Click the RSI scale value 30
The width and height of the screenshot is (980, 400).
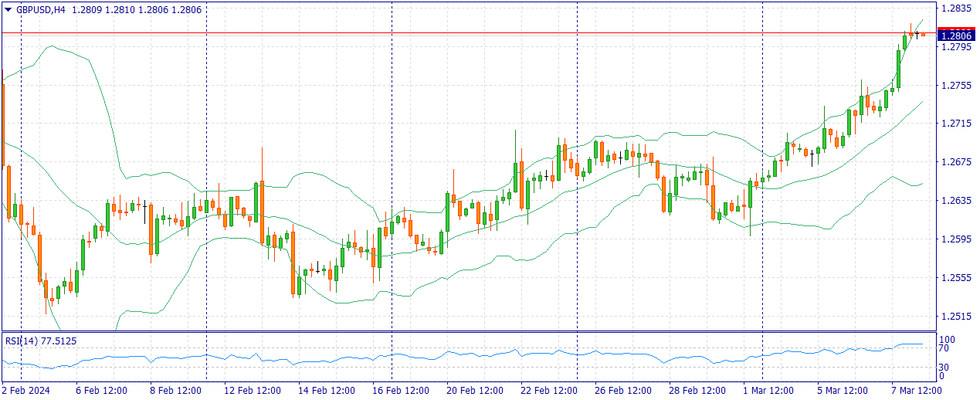pyautogui.click(x=944, y=367)
